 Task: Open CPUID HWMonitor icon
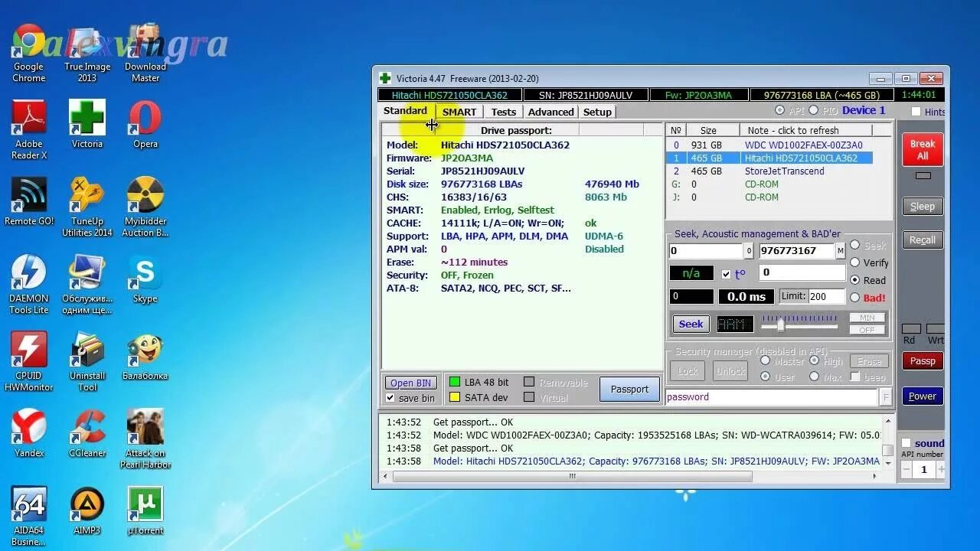29,362
